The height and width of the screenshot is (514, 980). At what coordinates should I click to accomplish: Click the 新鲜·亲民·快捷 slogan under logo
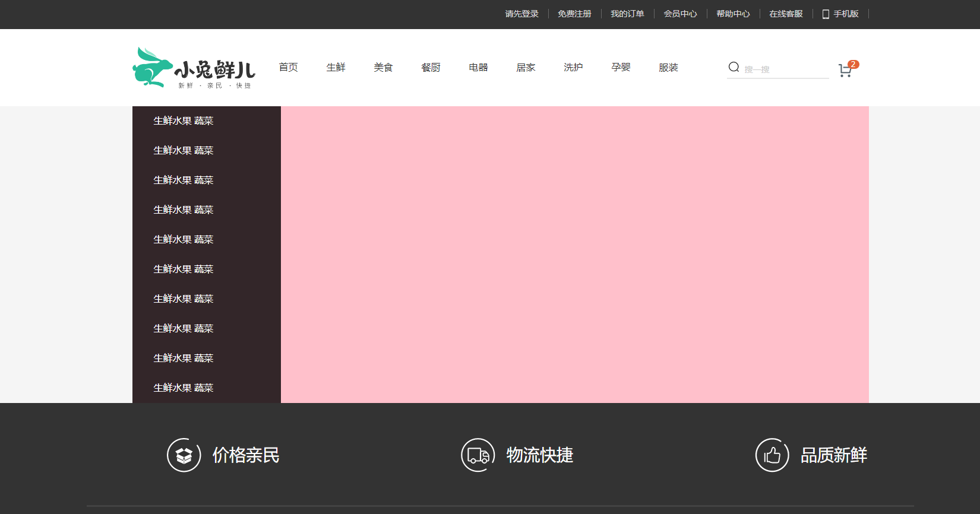(x=214, y=85)
